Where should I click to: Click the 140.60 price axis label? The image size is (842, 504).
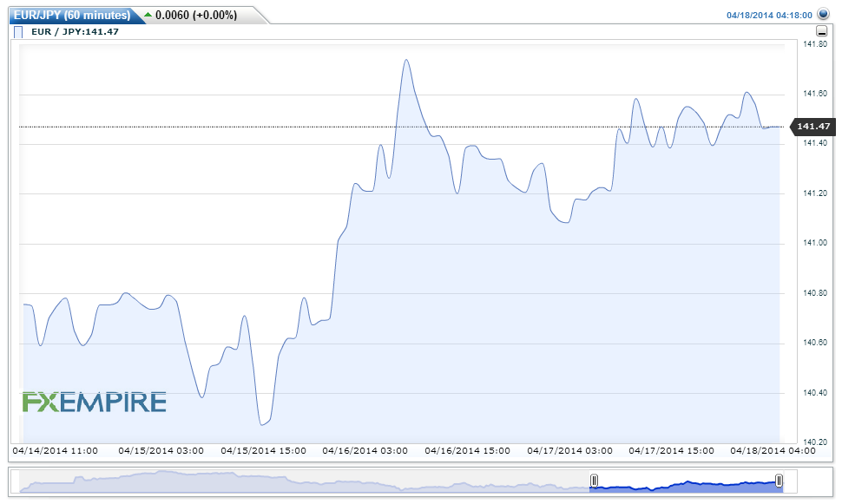point(814,343)
